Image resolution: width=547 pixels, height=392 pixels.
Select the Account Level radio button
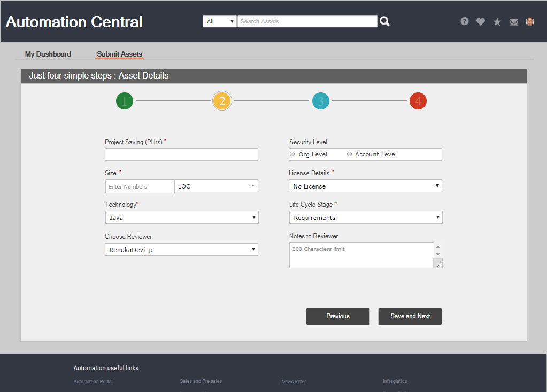349,154
